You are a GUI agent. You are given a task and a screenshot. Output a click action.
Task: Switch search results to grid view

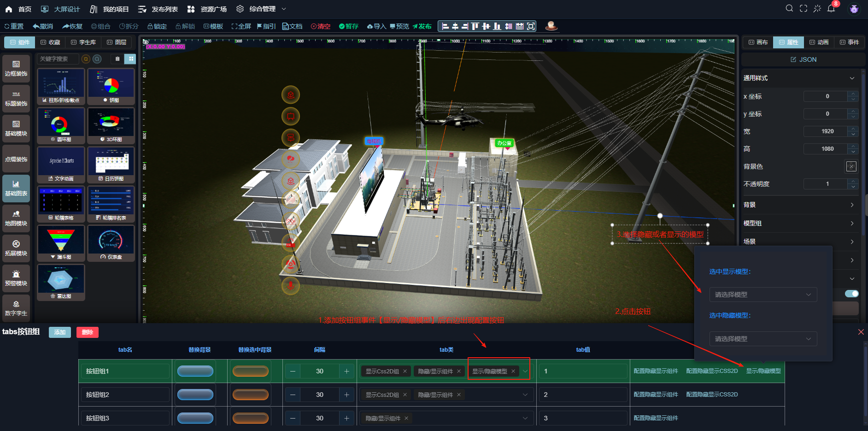[x=131, y=59]
